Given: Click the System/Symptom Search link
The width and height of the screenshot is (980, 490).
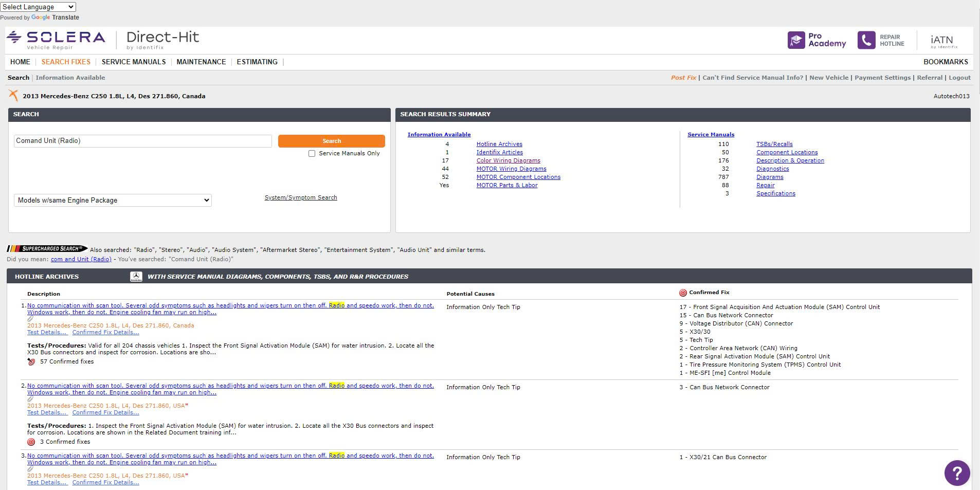Looking at the screenshot, I should pos(301,197).
